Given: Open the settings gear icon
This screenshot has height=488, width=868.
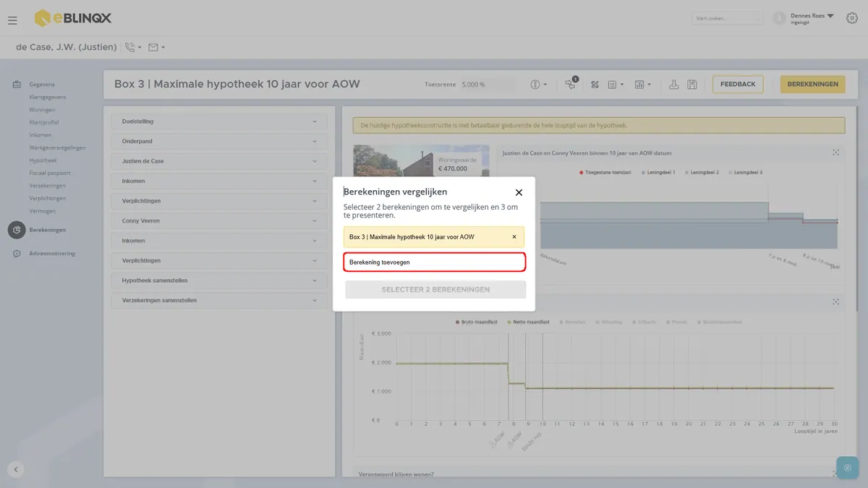Looking at the screenshot, I should tap(851, 18).
